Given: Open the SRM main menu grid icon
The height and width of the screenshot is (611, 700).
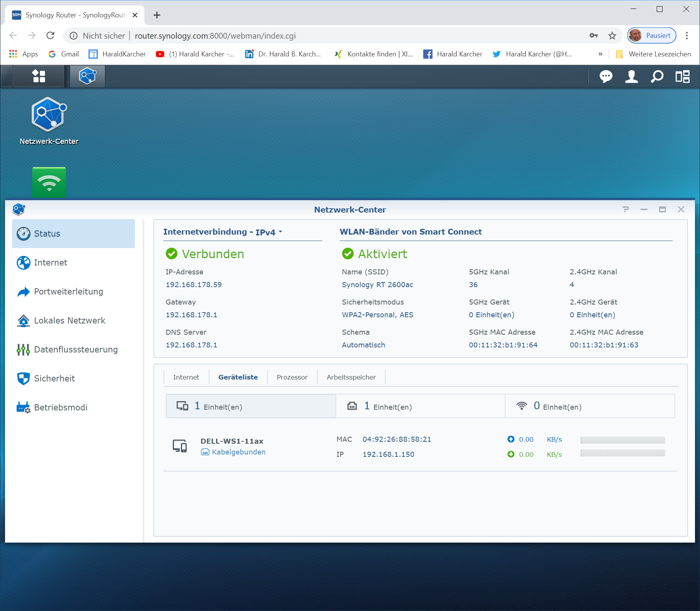Looking at the screenshot, I should pos(39,76).
